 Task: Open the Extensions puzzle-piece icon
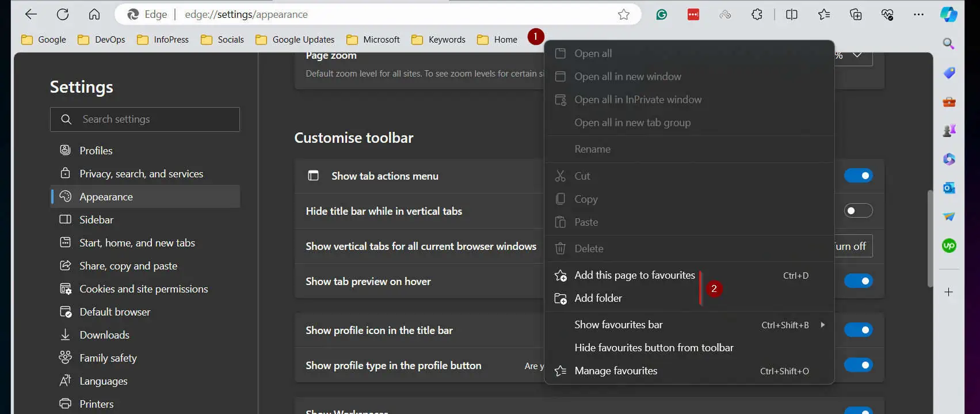(757, 14)
